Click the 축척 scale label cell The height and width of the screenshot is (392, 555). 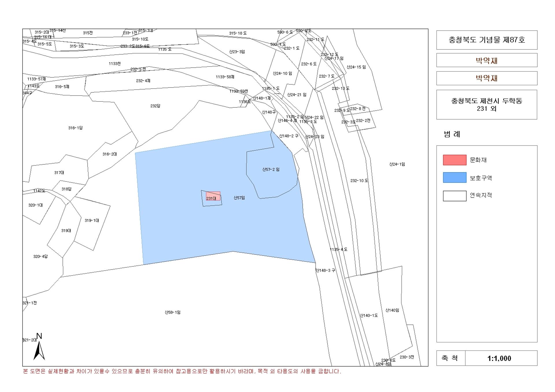451,358
